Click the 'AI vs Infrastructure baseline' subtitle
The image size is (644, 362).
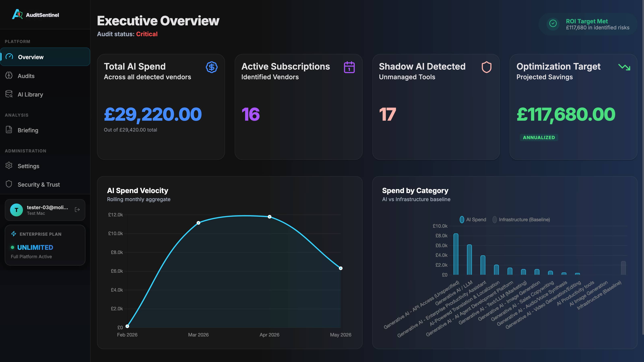(416, 199)
